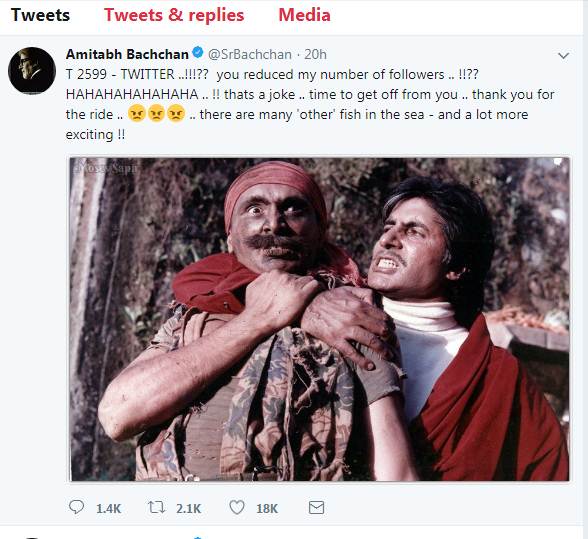
Task: Click the reply speech bubble icon
Action: (76, 507)
